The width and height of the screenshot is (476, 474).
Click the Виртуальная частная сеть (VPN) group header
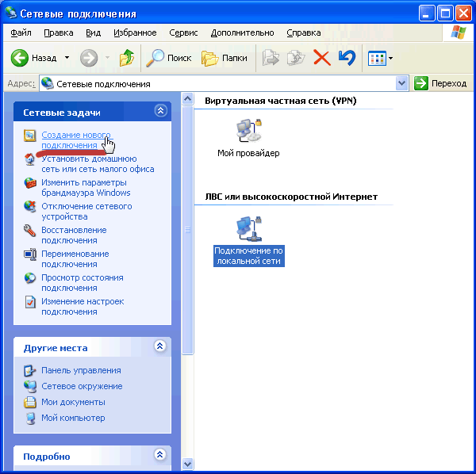point(280,101)
